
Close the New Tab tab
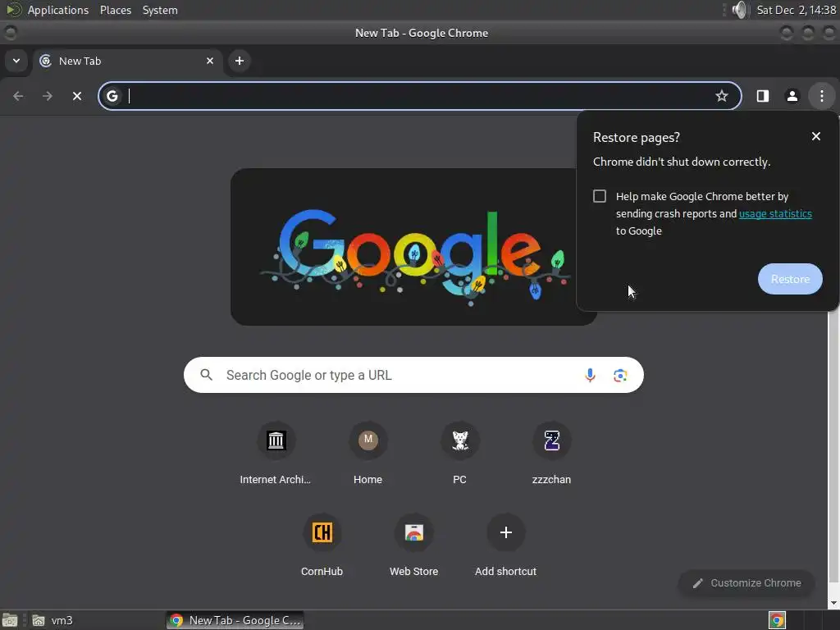(x=210, y=61)
